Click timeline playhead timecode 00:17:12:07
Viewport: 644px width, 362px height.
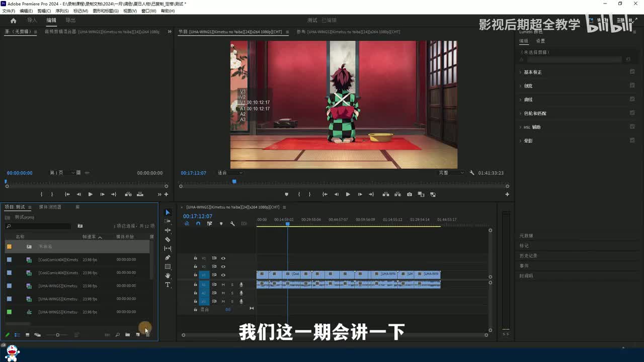[198, 216]
